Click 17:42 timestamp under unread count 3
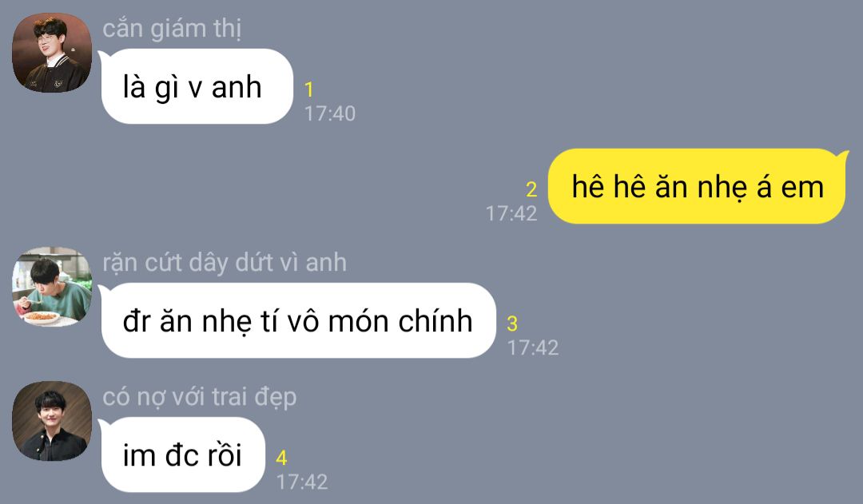Screen dimensions: 863x504 pyautogui.click(x=533, y=347)
